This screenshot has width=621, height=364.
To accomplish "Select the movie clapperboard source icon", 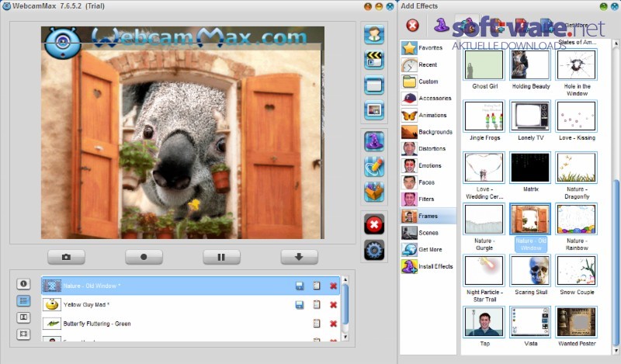I will (374, 60).
